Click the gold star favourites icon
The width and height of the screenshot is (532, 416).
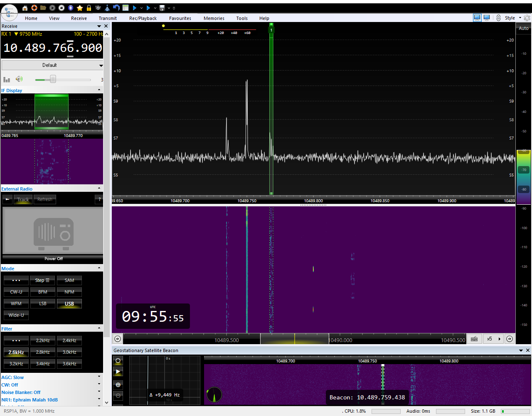coord(80,8)
